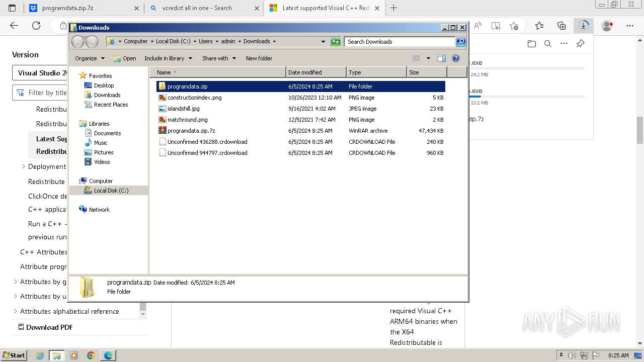Reload the Edge browser page
Viewport: 644px width, 362px height.
pos(36,26)
